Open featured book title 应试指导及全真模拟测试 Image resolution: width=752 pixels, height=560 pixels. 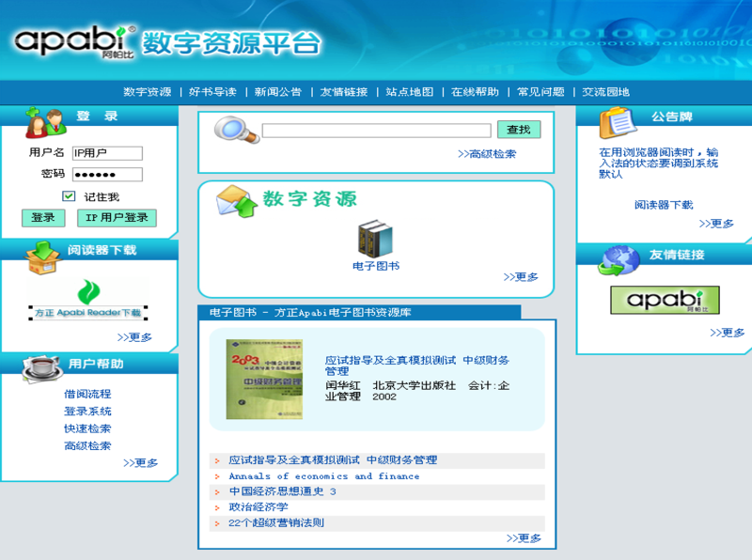417,366
